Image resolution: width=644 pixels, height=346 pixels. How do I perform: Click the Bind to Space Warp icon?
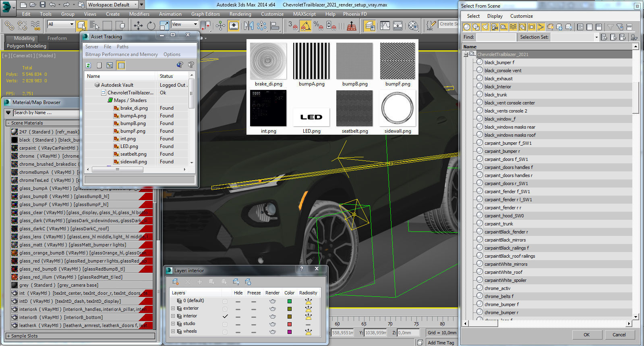click(35, 26)
